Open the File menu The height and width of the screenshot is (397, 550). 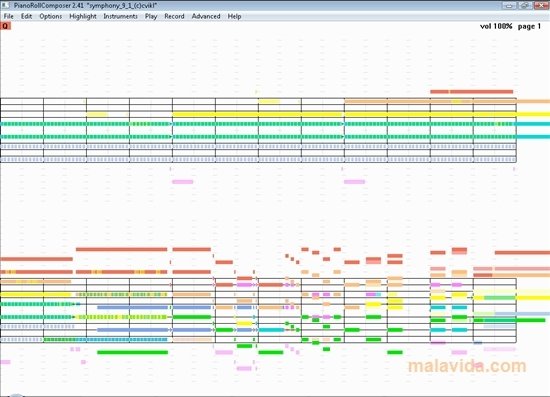8,16
